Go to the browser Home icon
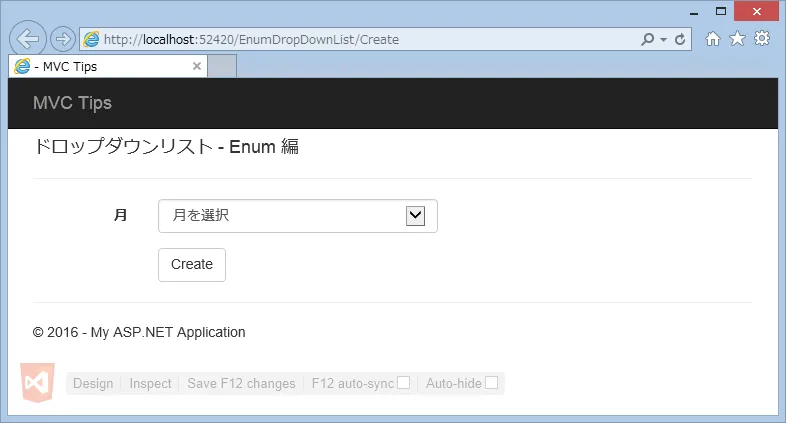The image size is (786, 423). (x=713, y=39)
